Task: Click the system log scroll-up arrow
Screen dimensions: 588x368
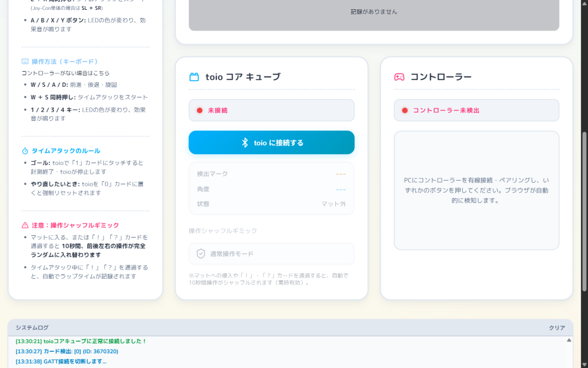Action: point(569,340)
